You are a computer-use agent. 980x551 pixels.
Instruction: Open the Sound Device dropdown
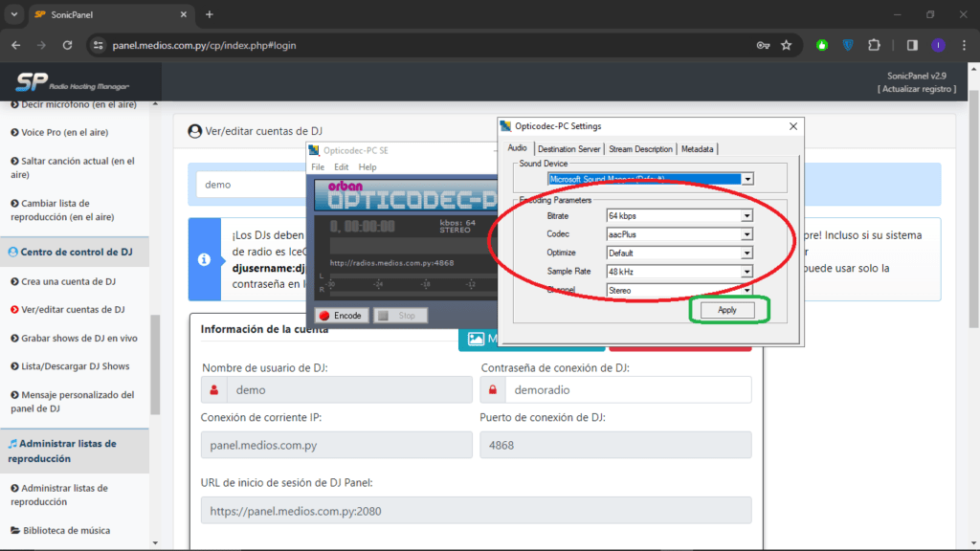(746, 179)
